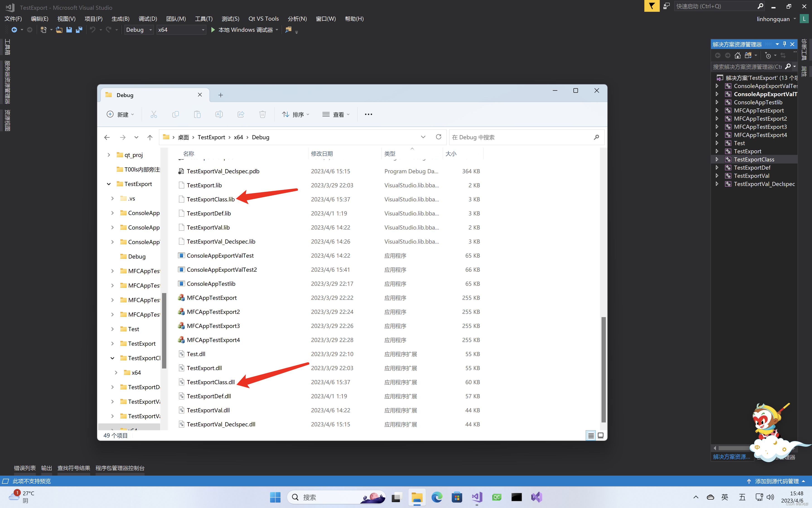The height and width of the screenshot is (508, 812).
Task: Click the feedback icon next to quick launch
Action: 667,6
